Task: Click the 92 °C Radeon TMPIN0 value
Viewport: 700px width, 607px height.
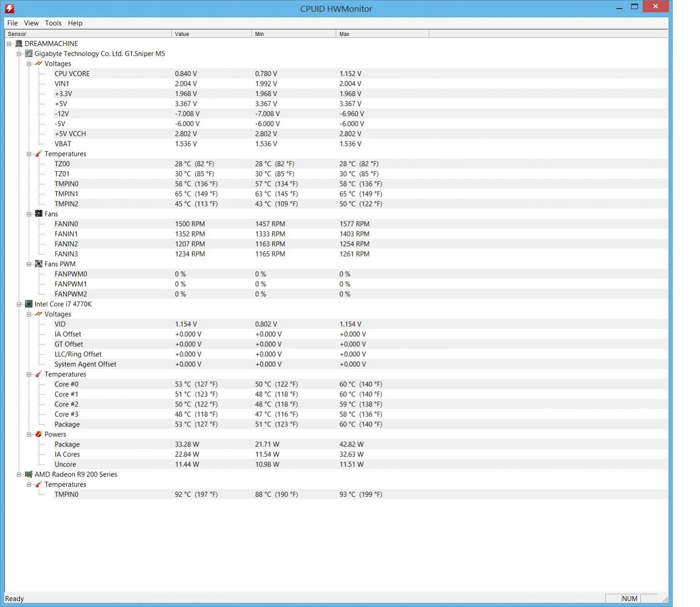Action: 196,494
